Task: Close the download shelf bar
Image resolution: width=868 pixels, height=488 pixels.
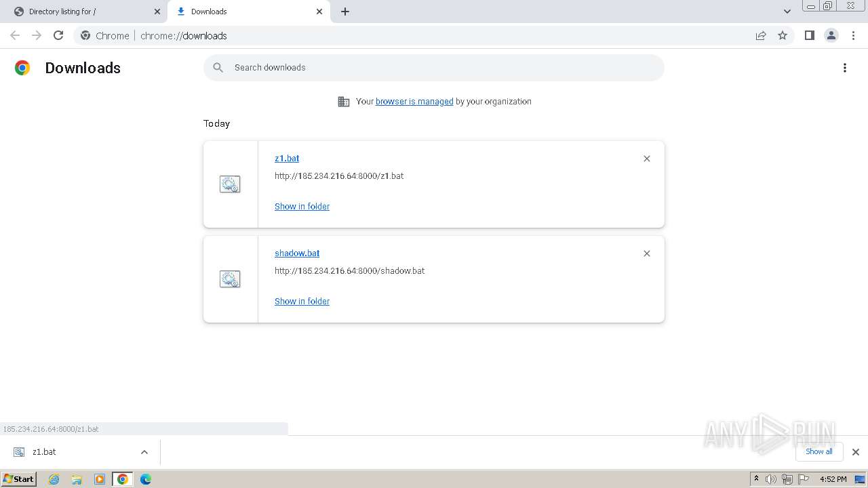Action: point(856,451)
